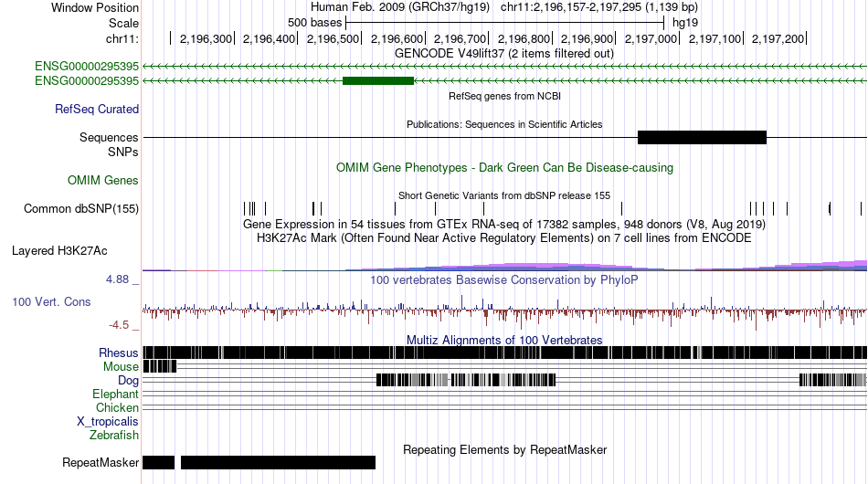
Task: Click the 2,196,500 ruler position
Action: pyautogui.click(x=333, y=38)
